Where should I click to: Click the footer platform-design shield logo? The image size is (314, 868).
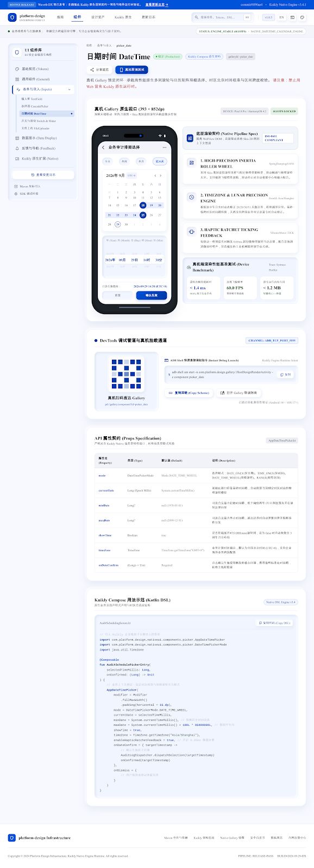(12, 838)
